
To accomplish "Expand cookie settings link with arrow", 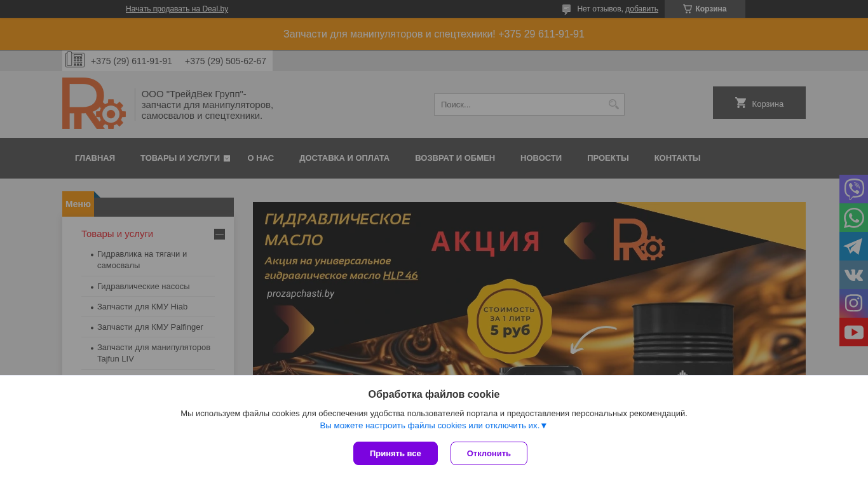I will pos(433,426).
